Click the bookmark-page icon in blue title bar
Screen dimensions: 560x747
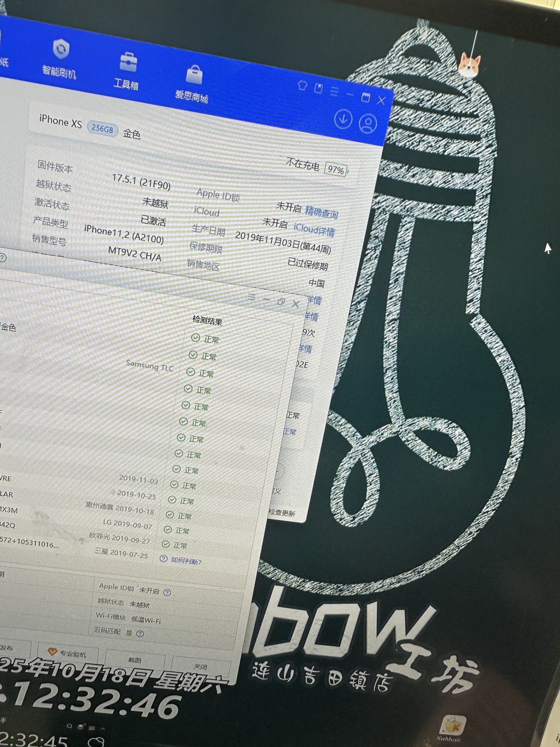tap(318, 88)
